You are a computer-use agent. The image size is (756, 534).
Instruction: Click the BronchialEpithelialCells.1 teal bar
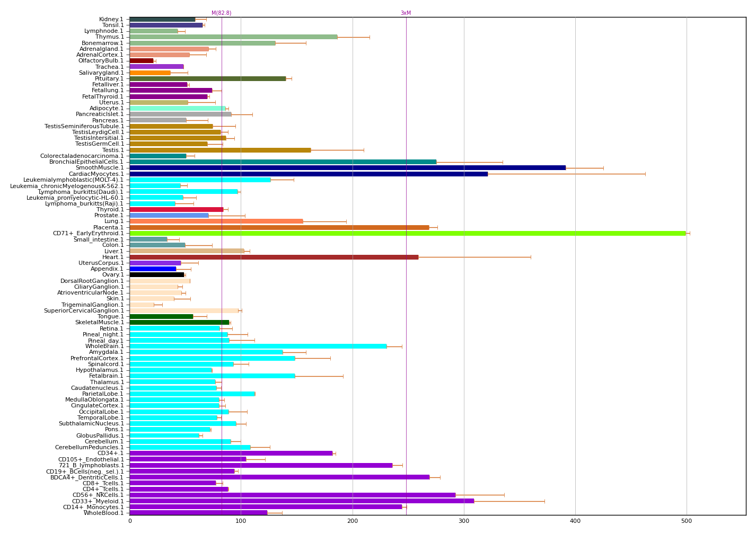[x=283, y=162]
